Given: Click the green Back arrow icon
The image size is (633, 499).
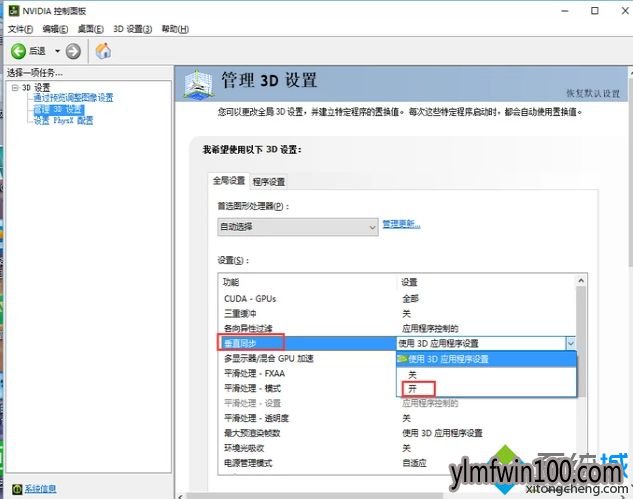Looking at the screenshot, I should coord(18,51).
